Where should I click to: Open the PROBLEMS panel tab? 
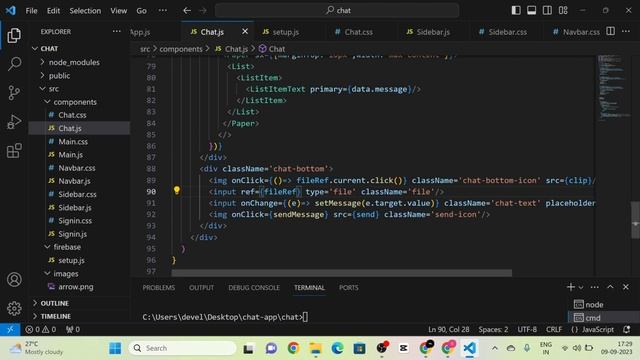[x=159, y=288]
